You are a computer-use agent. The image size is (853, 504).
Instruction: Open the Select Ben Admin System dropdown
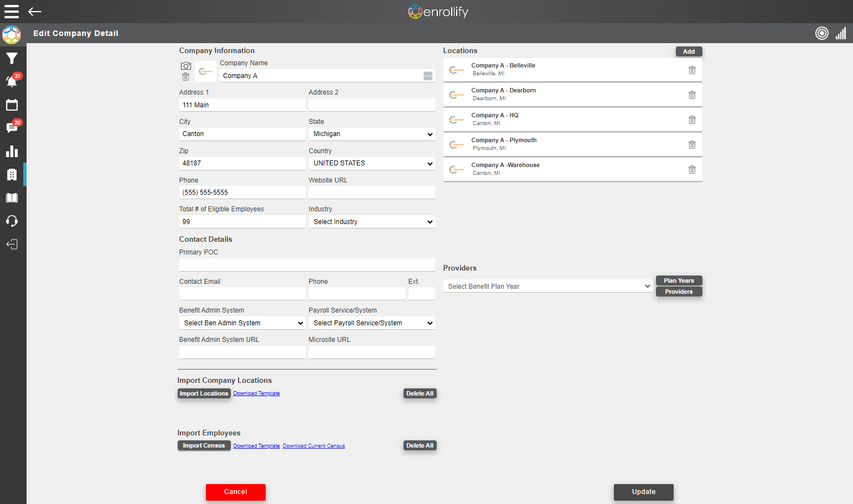click(x=242, y=323)
